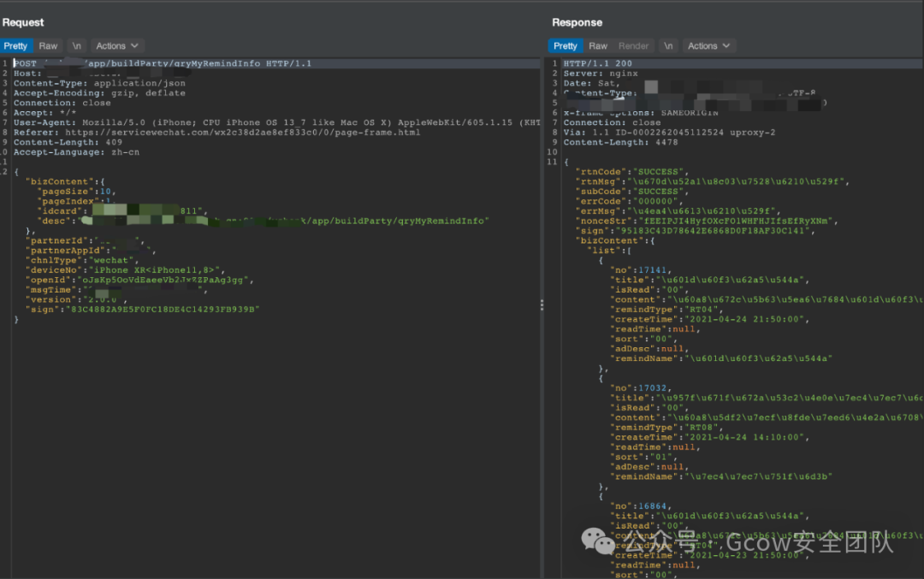This screenshot has width=924, height=579.
Task: Click the "chnlType":"wechat" line
Action: [x=82, y=260]
